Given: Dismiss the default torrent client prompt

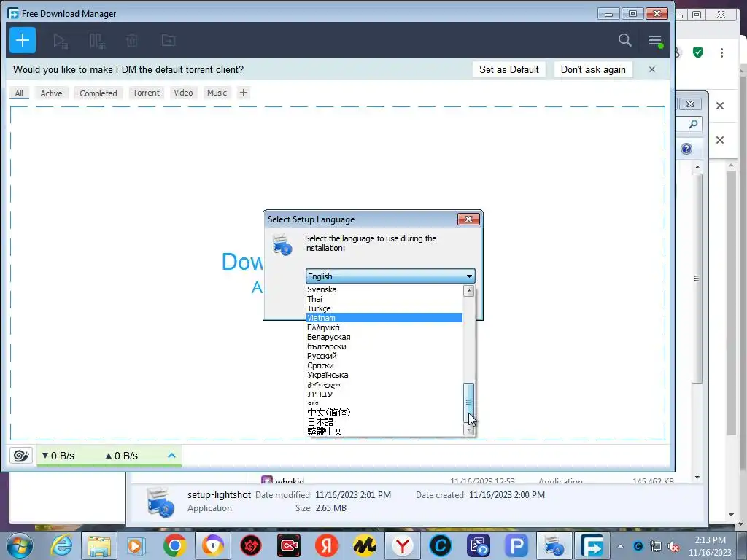Looking at the screenshot, I should pyautogui.click(x=651, y=69).
